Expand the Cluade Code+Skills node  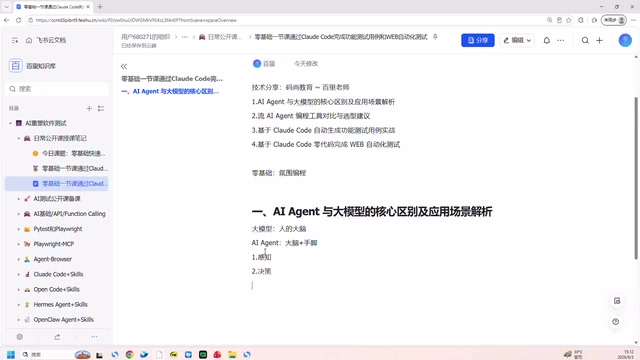pos(18,274)
